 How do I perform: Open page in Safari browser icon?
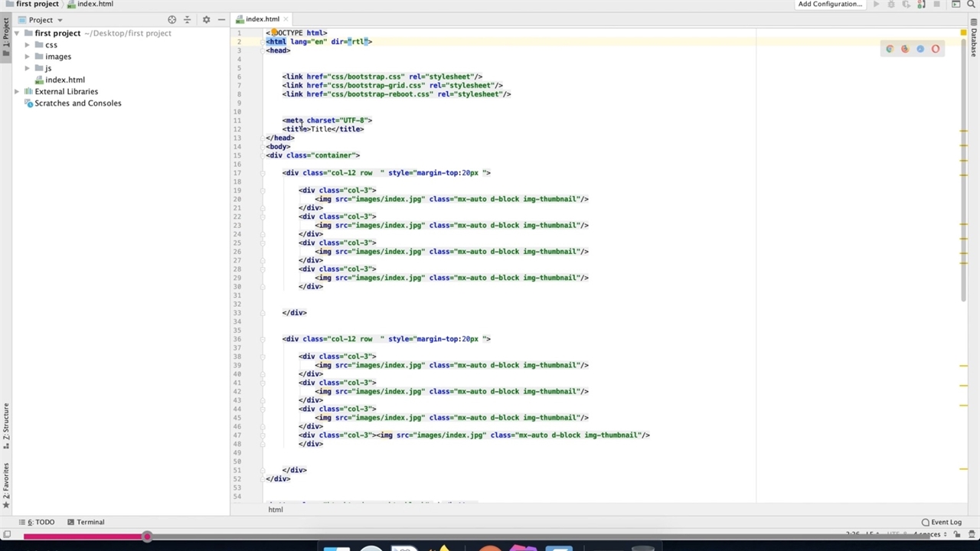[x=920, y=49]
